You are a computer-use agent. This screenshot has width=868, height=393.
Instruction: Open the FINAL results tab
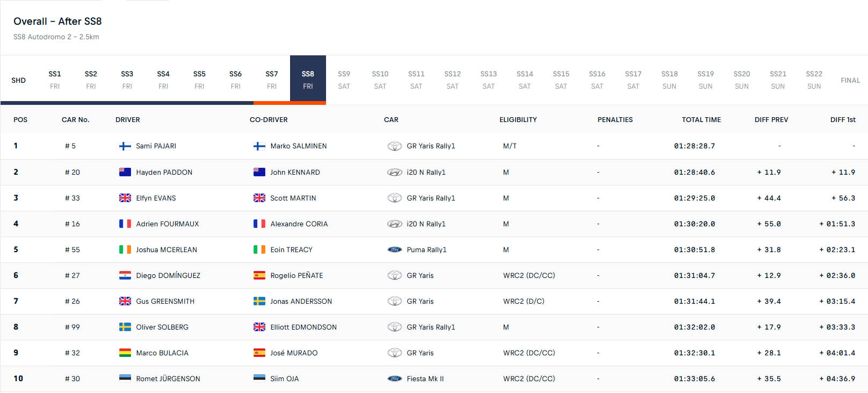pyautogui.click(x=850, y=80)
